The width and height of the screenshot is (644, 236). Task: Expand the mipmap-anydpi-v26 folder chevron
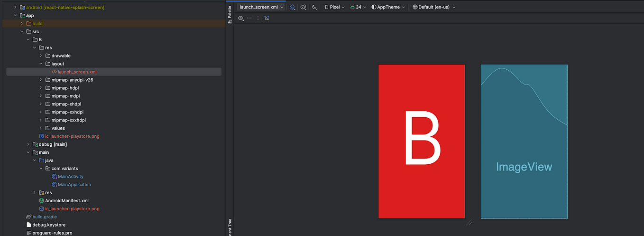[41, 80]
